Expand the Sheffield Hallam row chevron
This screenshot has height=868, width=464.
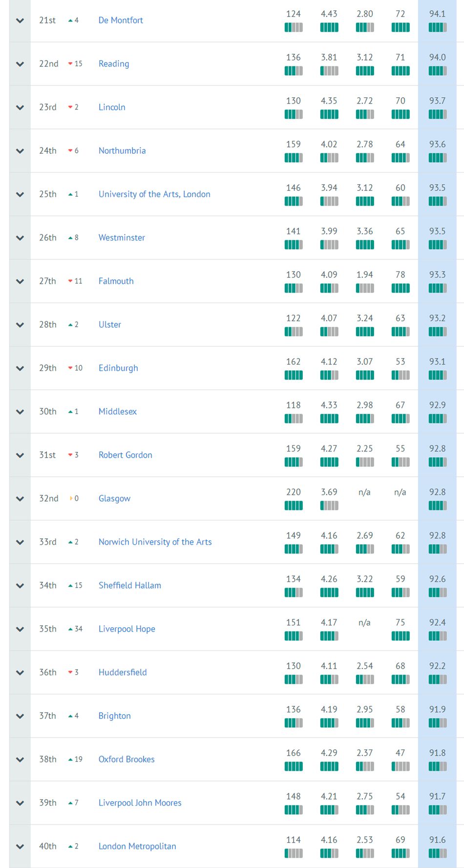[x=20, y=586]
